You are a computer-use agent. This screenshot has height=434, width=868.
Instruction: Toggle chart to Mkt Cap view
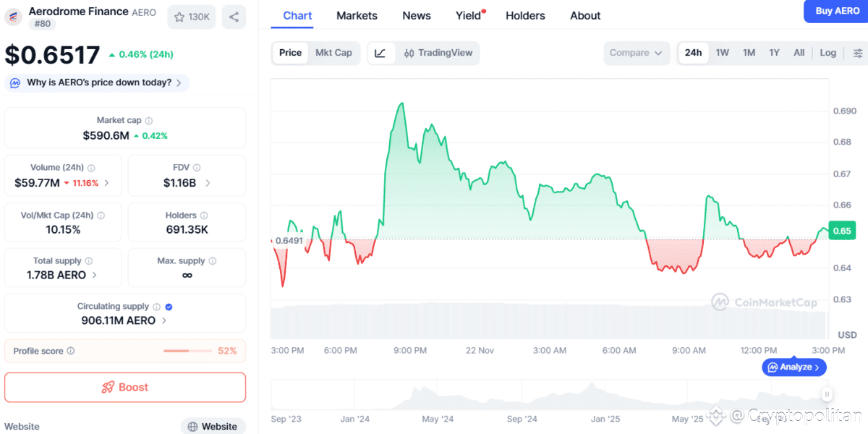(333, 53)
